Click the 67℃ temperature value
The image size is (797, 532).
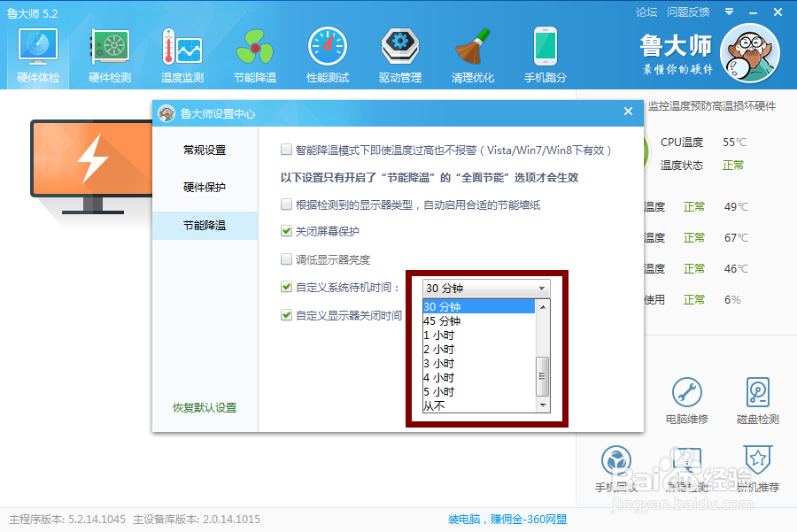pos(736,238)
